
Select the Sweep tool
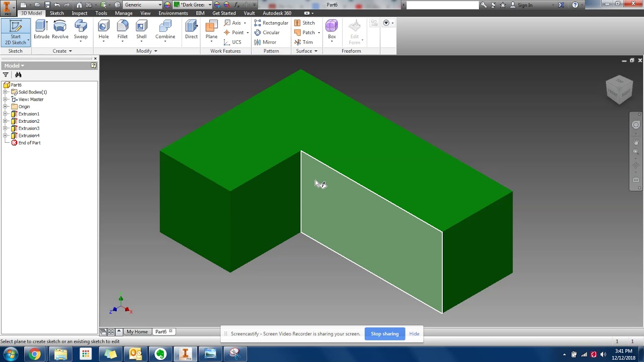[x=80, y=30]
